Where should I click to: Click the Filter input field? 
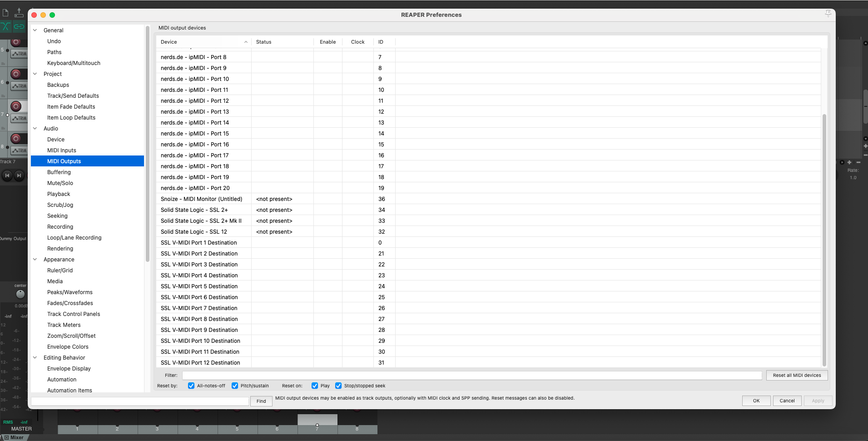(x=472, y=375)
